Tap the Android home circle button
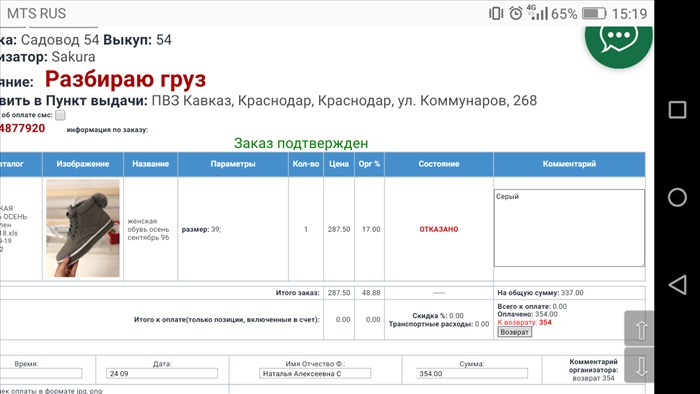Viewport: 700px width, 394px height. coord(677,197)
